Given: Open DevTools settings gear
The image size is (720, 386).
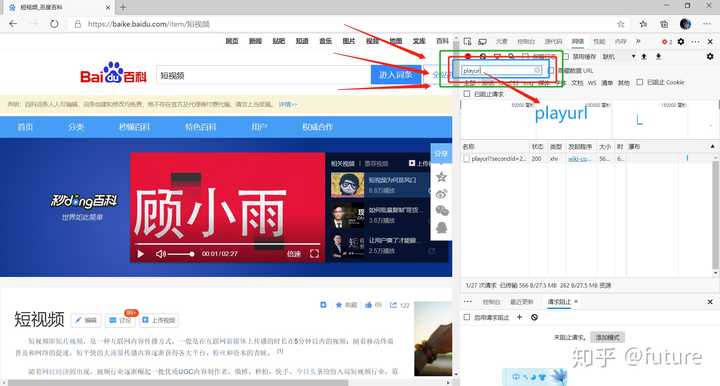Looking at the screenshot, I should coord(681,41).
